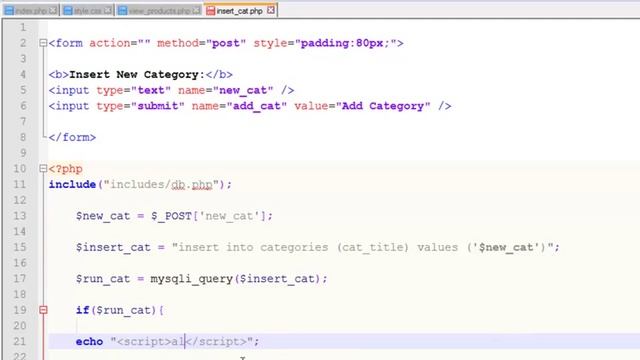Click the "Add Category" value string
This screenshot has height=360, width=640.
pyautogui.click(x=383, y=106)
